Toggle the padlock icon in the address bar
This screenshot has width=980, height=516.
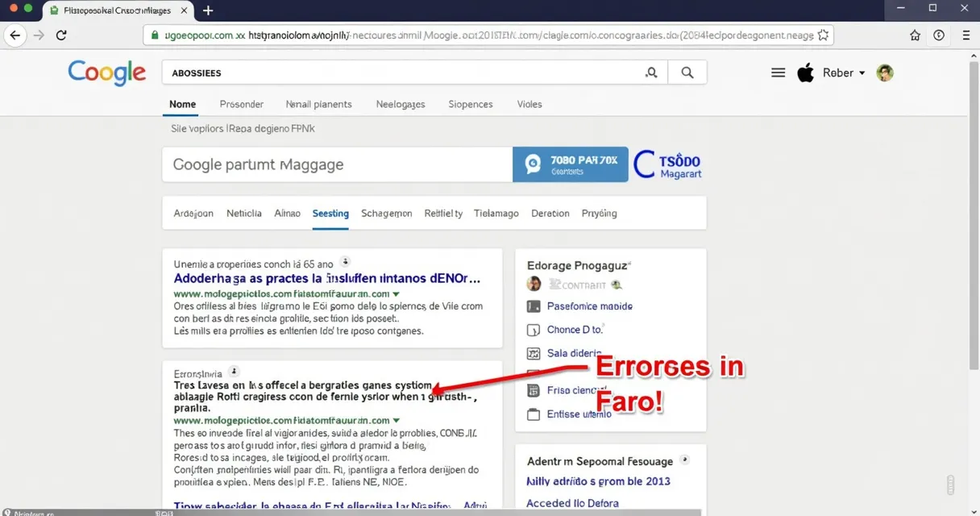pos(153,35)
